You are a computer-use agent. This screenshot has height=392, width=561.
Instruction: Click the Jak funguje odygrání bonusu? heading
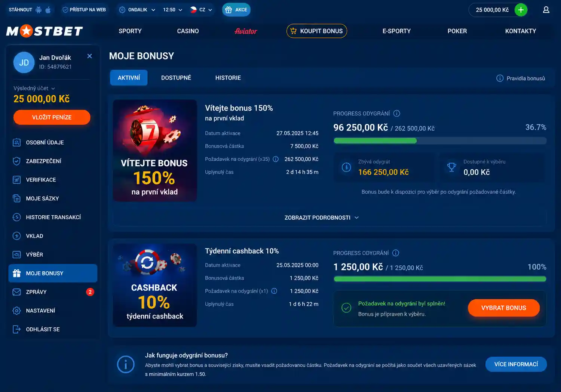pos(186,355)
